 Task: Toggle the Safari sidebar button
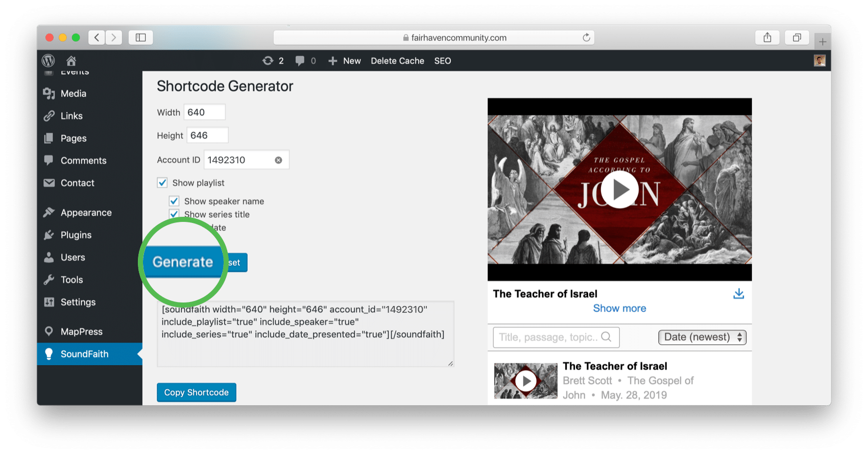(141, 37)
